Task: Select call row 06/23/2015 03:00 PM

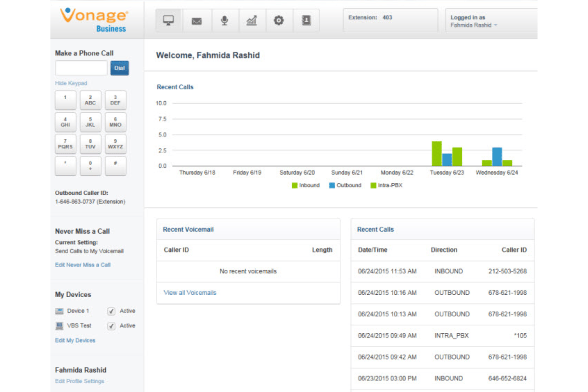Action: click(443, 378)
